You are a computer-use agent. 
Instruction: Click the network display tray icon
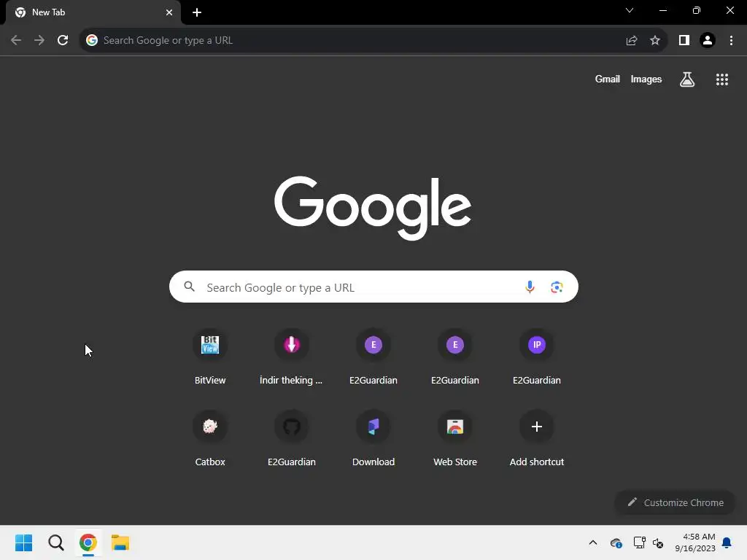[639, 542]
